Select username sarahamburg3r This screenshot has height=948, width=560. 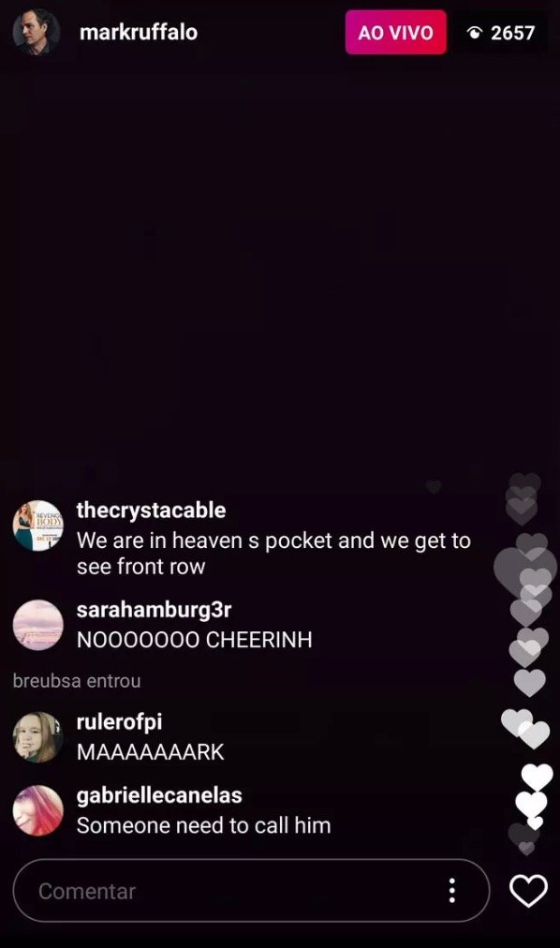click(x=154, y=610)
